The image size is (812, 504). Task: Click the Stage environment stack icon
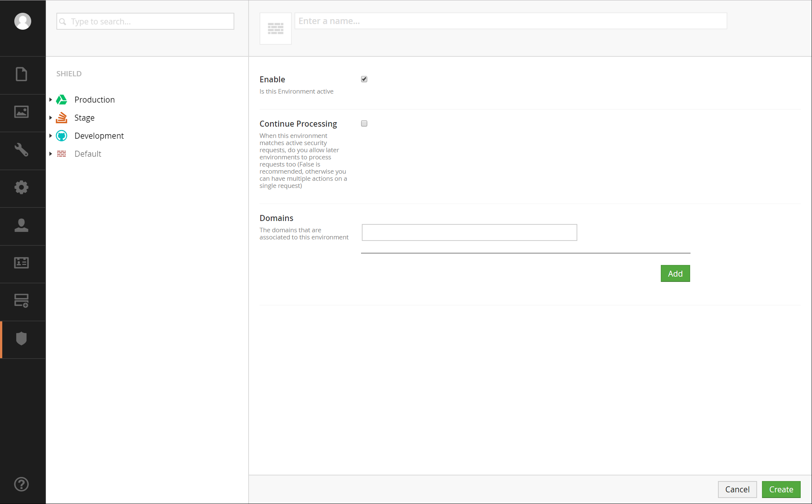point(62,118)
